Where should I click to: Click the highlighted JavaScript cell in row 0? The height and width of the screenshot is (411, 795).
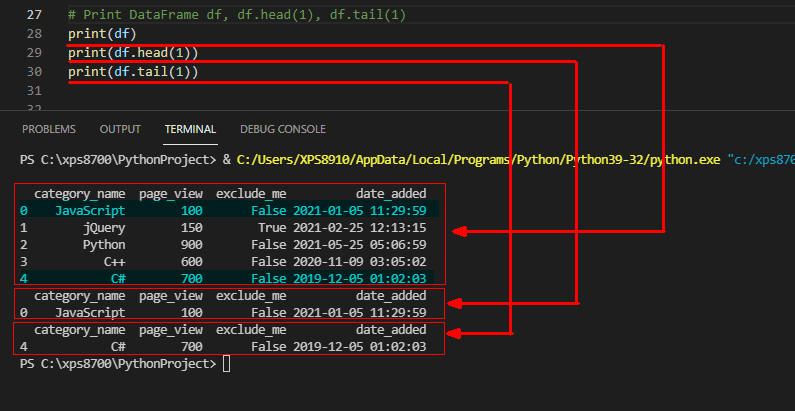[x=90, y=210]
